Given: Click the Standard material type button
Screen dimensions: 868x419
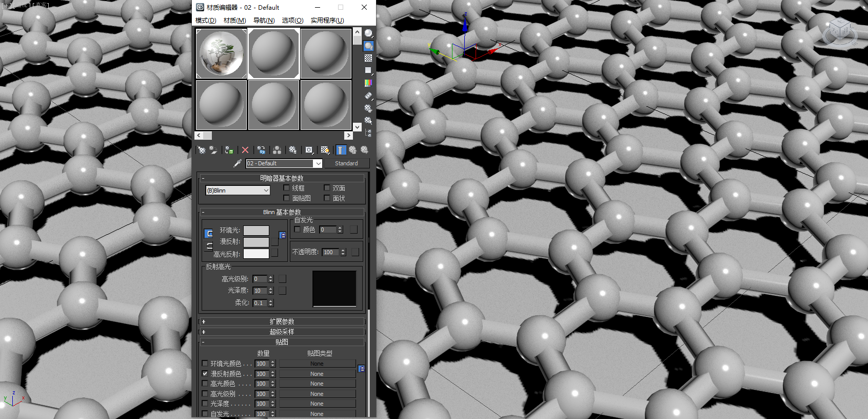Looking at the screenshot, I should (x=347, y=163).
